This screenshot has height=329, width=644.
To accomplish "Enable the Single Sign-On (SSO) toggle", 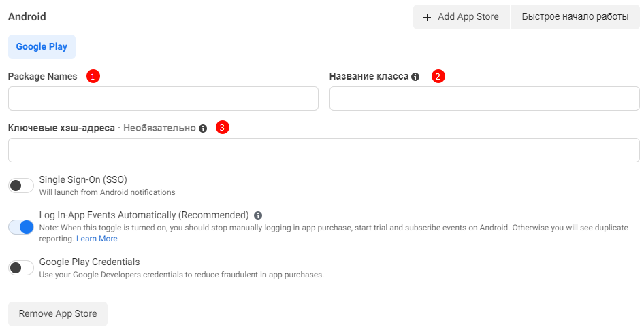I will pos(21,186).
